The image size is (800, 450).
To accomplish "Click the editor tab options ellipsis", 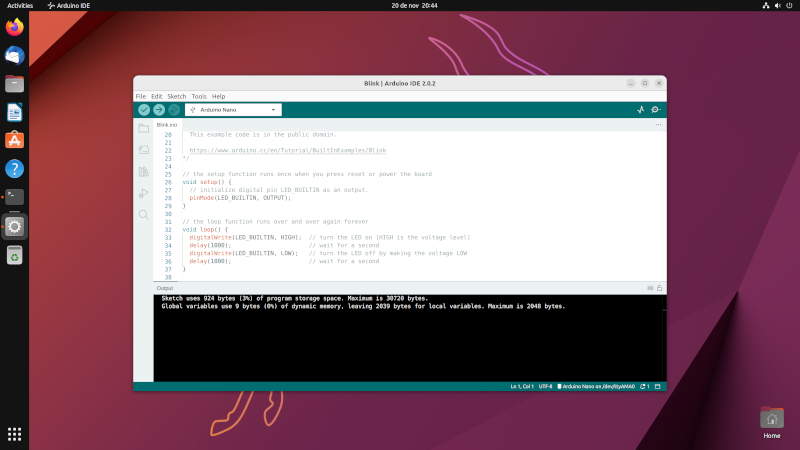I will click(x=658, y=124).
